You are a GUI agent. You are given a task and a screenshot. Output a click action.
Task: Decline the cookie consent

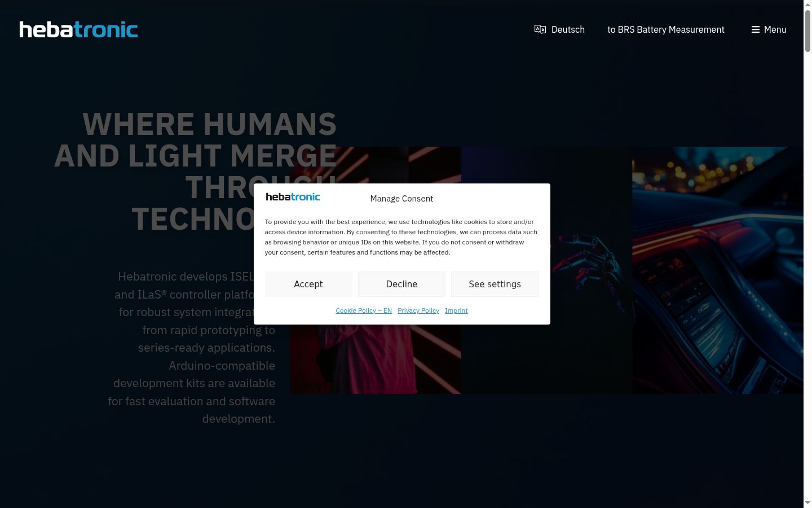(401, 284)
